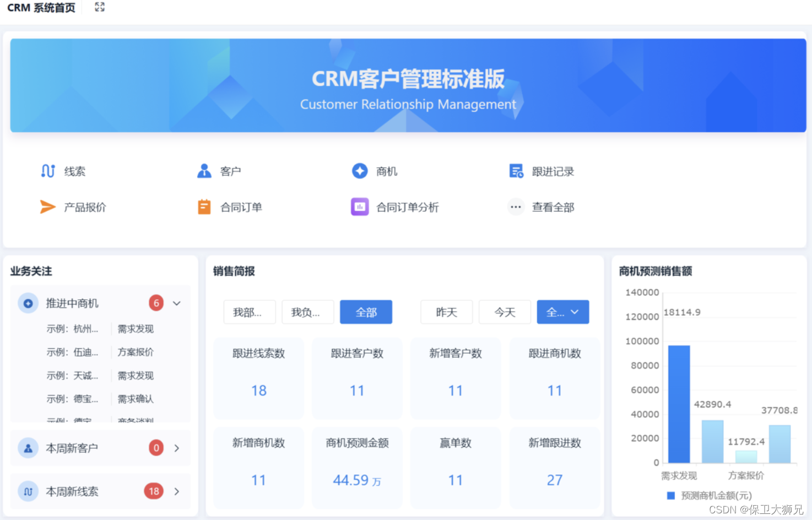Expand 本周新线索 with the right arrow
Screen dimensions: 812x520
pyautogui.click(x=177, y=491)
